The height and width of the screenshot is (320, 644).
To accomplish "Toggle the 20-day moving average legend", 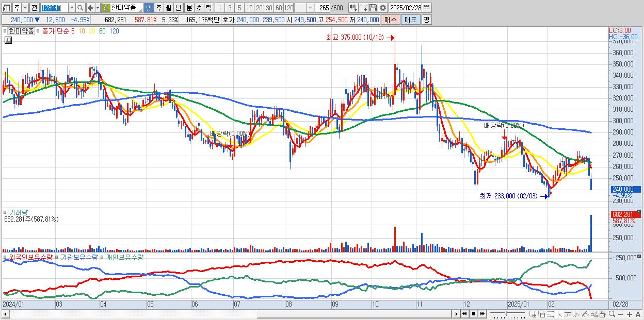I will [92, 31].
